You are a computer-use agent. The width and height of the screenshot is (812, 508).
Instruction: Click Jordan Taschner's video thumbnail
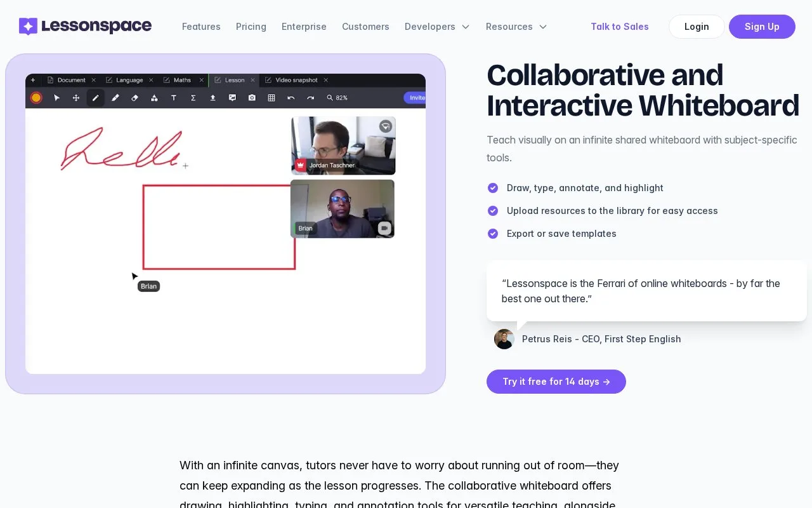(343, 145)
